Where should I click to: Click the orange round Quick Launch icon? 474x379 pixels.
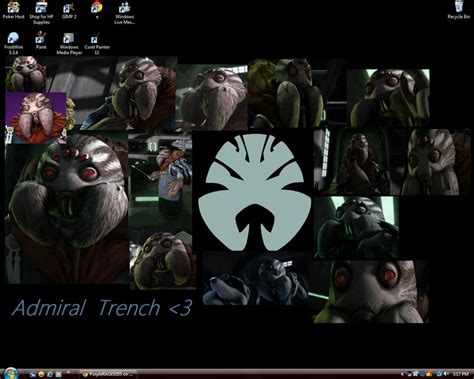[41, 374]
